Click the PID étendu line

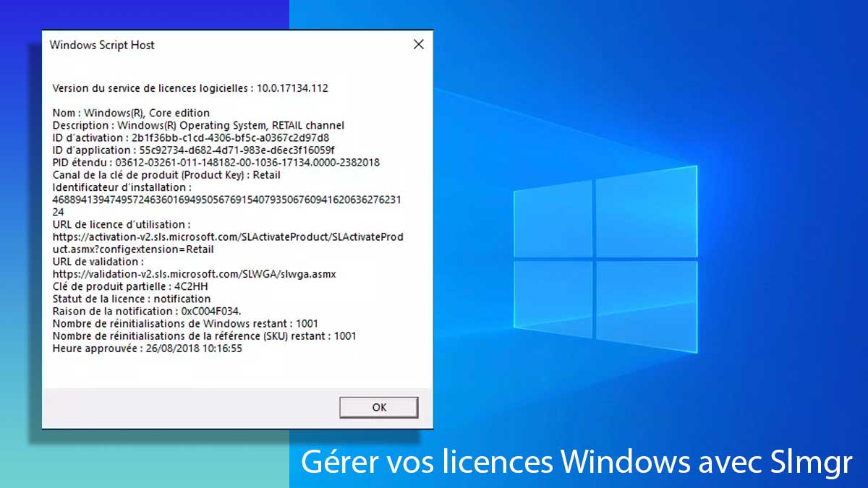(x=216, y=163)
